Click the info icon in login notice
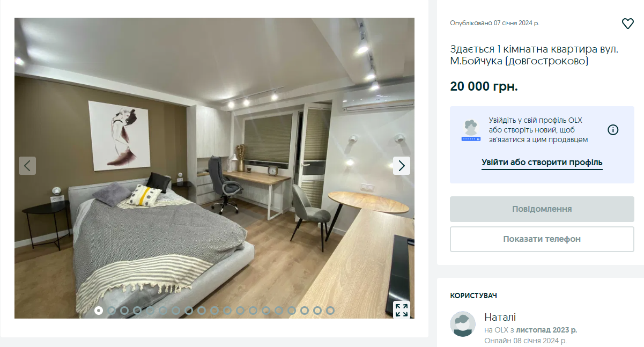This screenshot has height=347, width=644. (613, 130)
